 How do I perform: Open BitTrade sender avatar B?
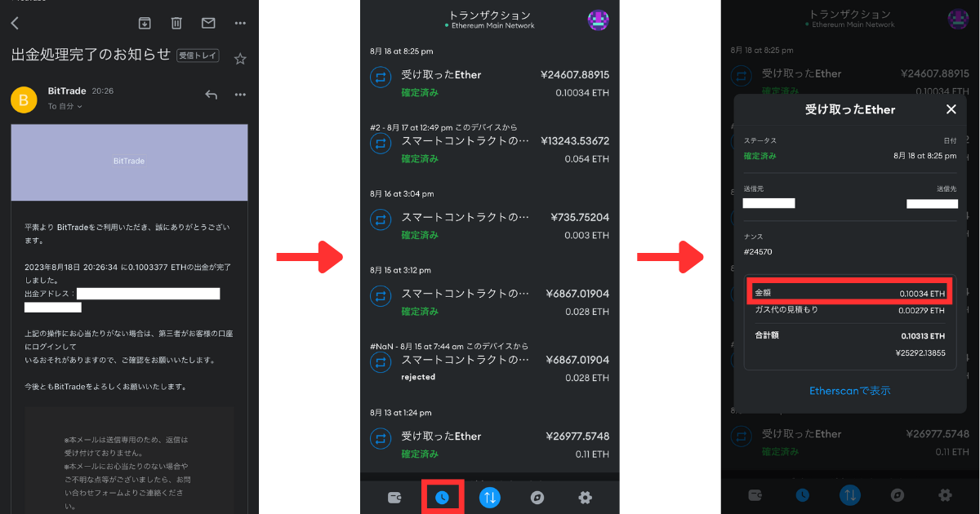(x=24, y=100)
